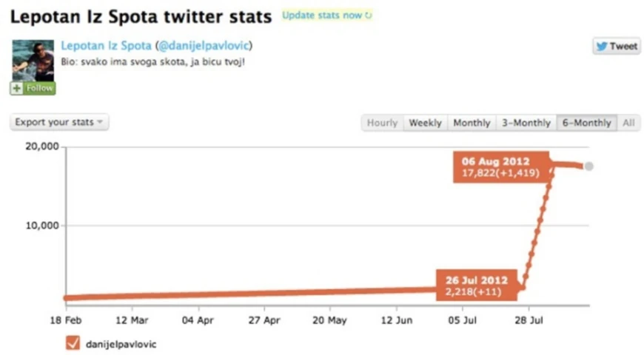Click the @danijelpavlovic handle text
This screenshot has width=644, height=355.
tap(204, 46)
